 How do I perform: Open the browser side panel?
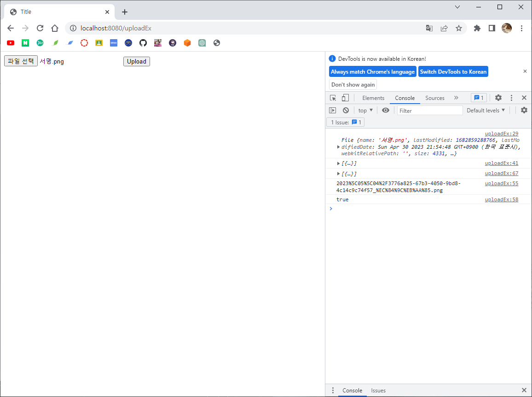[492, 28]
